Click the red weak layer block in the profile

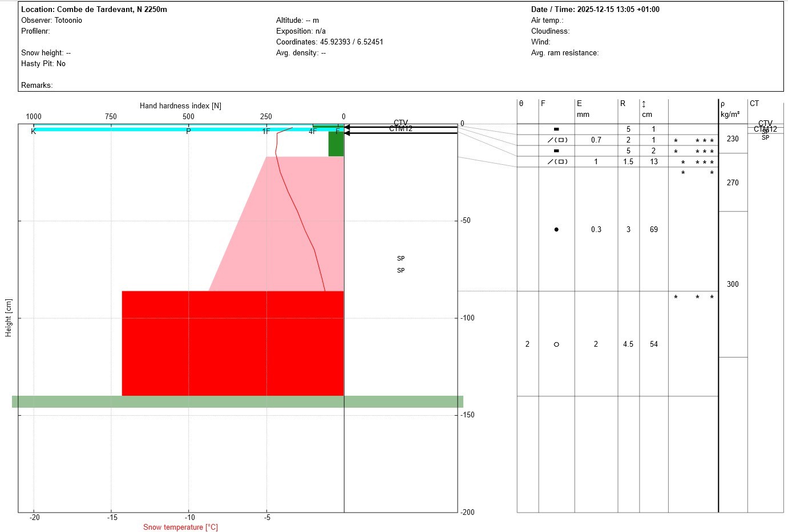click(x=233, y=342)
